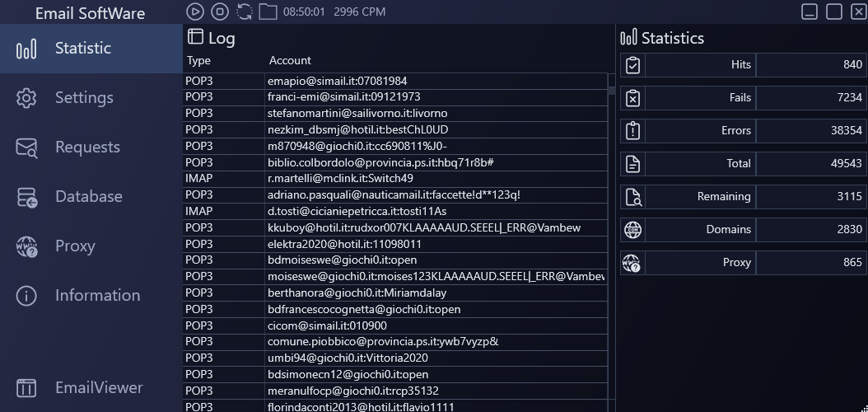Select the Remaining search document icon

coord(632,197)
